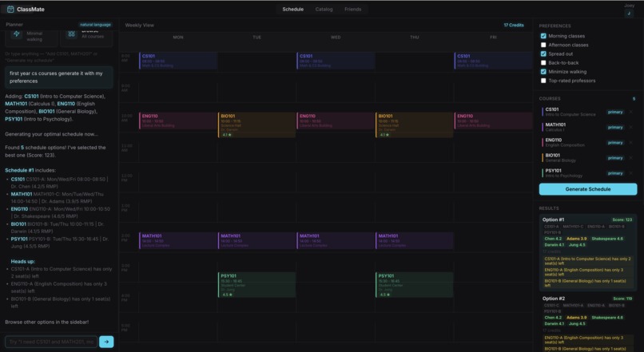The image size is (644, 352).
Task: Click the MON column header
Action: tap(178, 38)
